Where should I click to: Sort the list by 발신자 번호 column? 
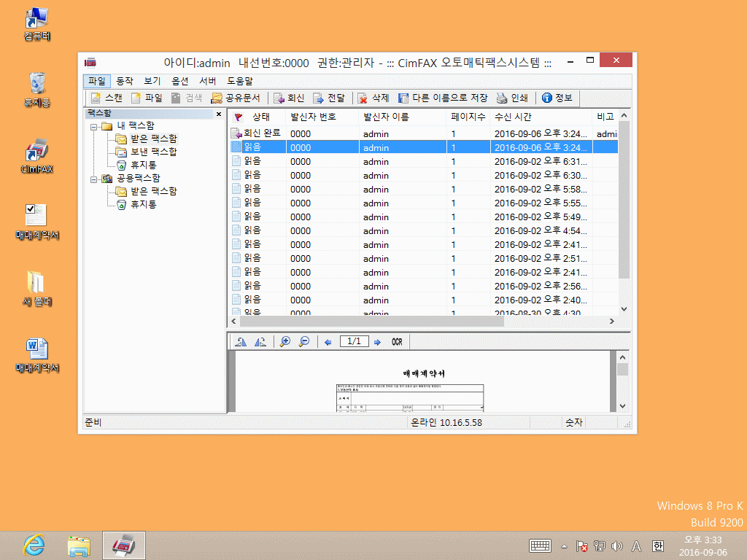(x=322, y=117)
